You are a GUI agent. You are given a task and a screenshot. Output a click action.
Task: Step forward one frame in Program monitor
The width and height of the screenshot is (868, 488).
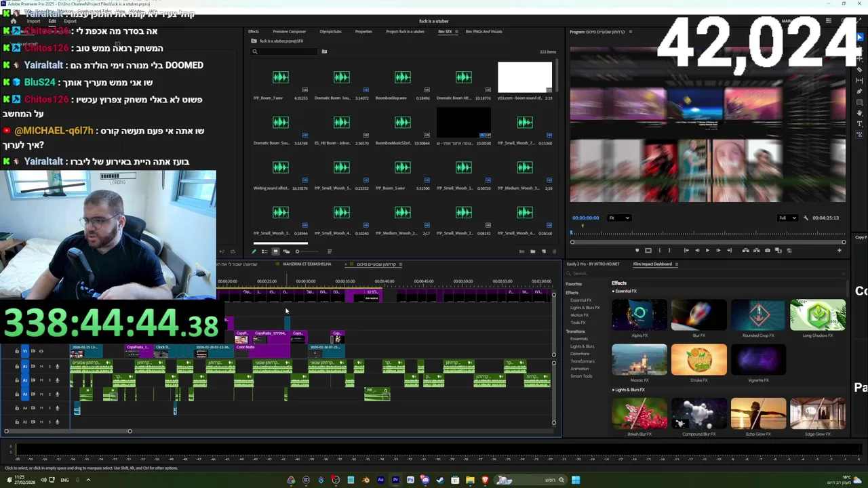[718, 250]
